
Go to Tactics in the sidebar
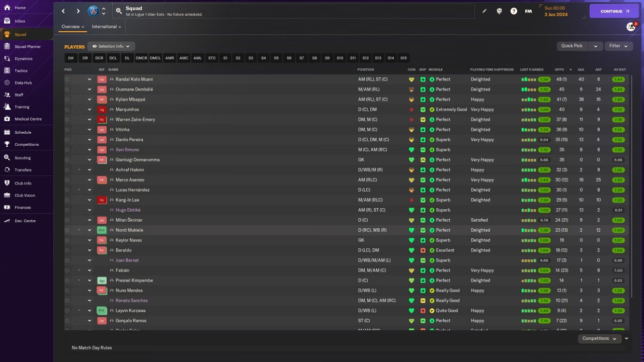(x=21, y=71)
